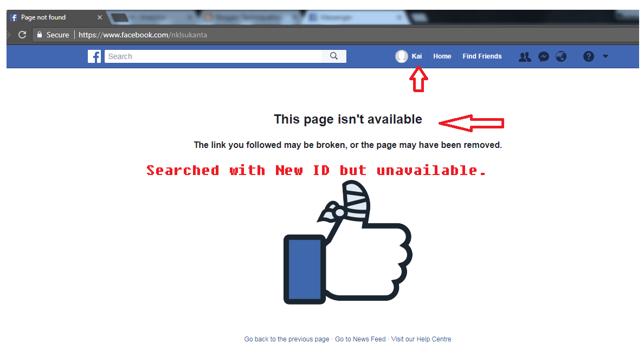Click the Go to News Feed link
This screenshot has width=644, height=362.
[x=360, y=339]
